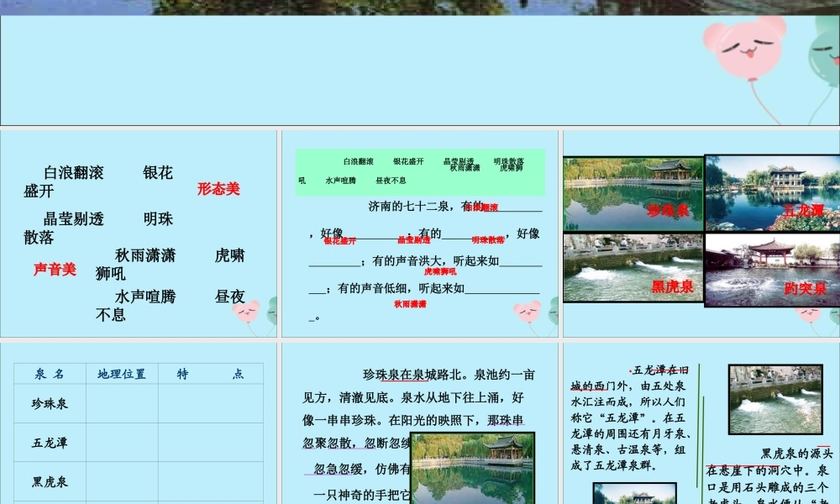Select the waterfall photo above 黑虎泉的源头
The height and width of the screenshot is (504, 840).
pos(775,399)
